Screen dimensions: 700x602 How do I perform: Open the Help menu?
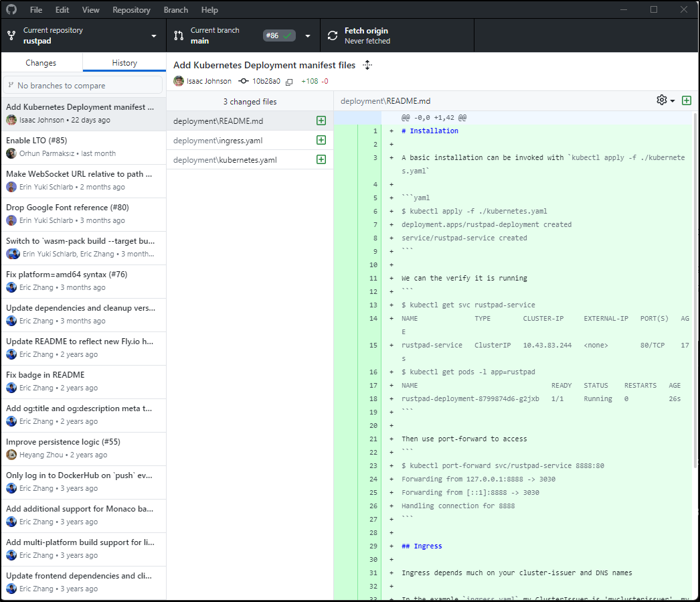pos(209,10)
